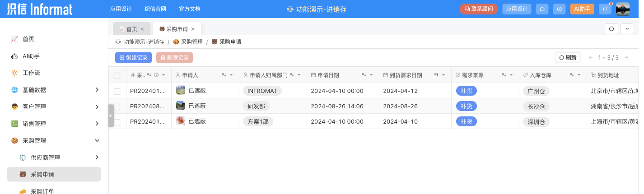
Task: Click the icon beside 销售管理
Action: [x=14, y=124]
